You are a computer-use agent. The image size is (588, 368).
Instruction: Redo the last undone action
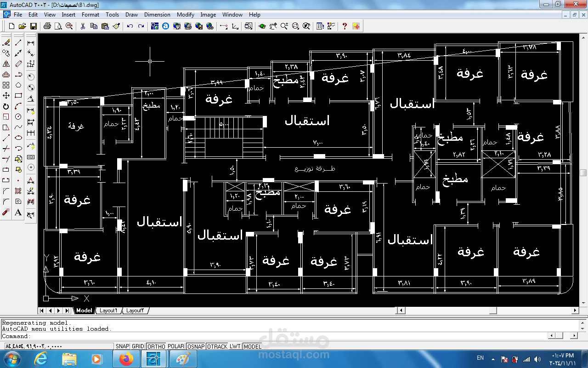(141, 26)
